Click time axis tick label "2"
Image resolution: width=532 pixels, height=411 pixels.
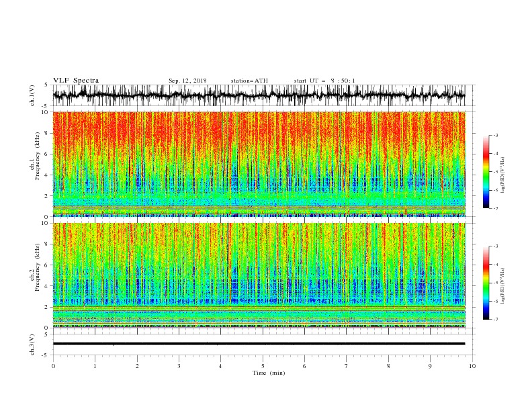[x=137, y=366]
